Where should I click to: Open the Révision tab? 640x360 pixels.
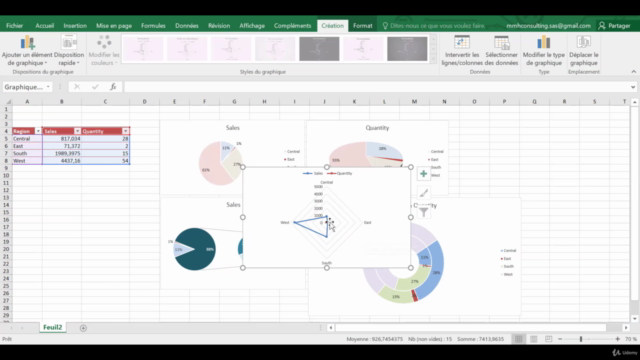219,26
